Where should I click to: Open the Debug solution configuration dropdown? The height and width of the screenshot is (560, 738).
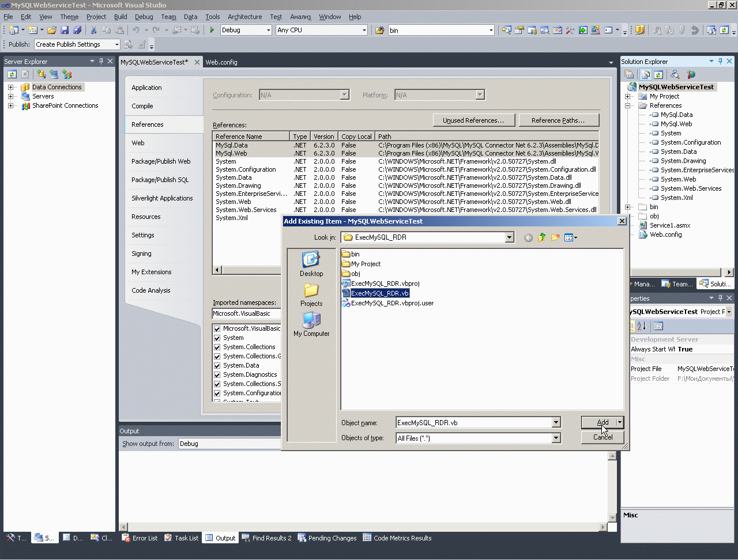click(268, 30)
